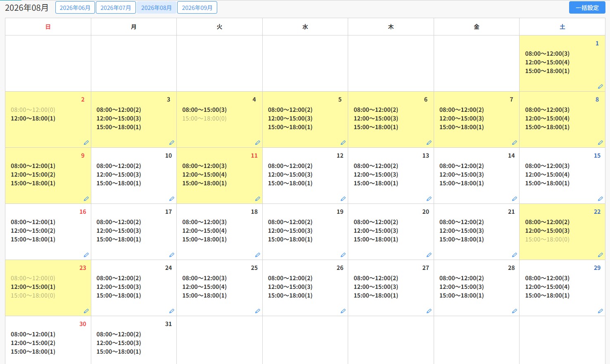Click the 土 column header
Image resolution: width=610 pixels, height=364 pixels.
(x=562, y=27)
